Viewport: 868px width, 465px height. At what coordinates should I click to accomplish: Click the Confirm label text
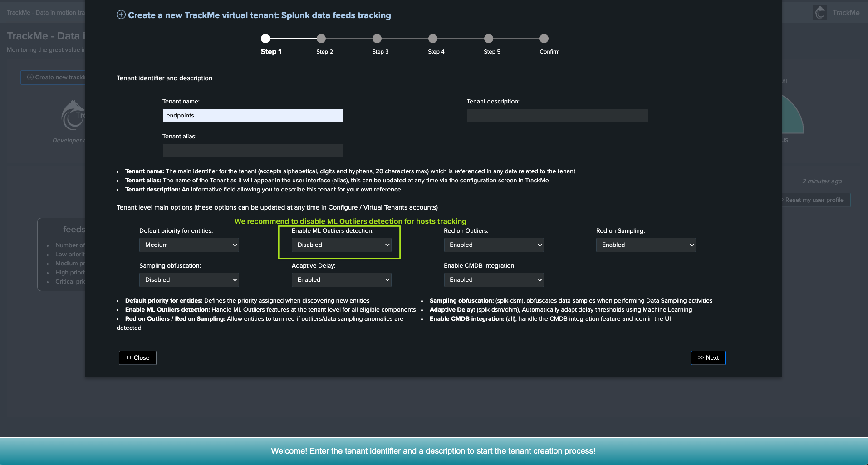tap(549, 52)
